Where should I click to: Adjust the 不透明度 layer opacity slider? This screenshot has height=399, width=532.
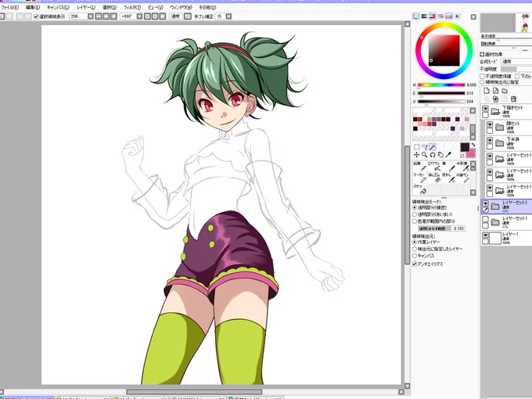click(516, 69)
